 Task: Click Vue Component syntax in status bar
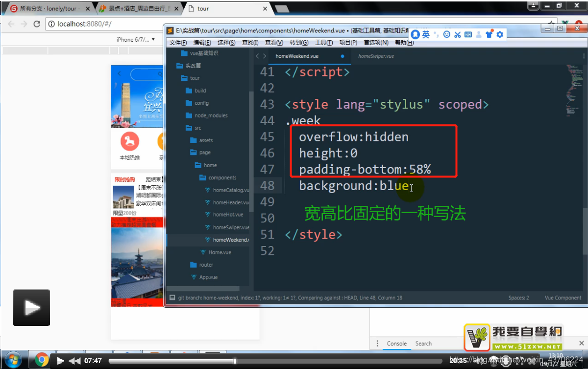pos(563,298)
